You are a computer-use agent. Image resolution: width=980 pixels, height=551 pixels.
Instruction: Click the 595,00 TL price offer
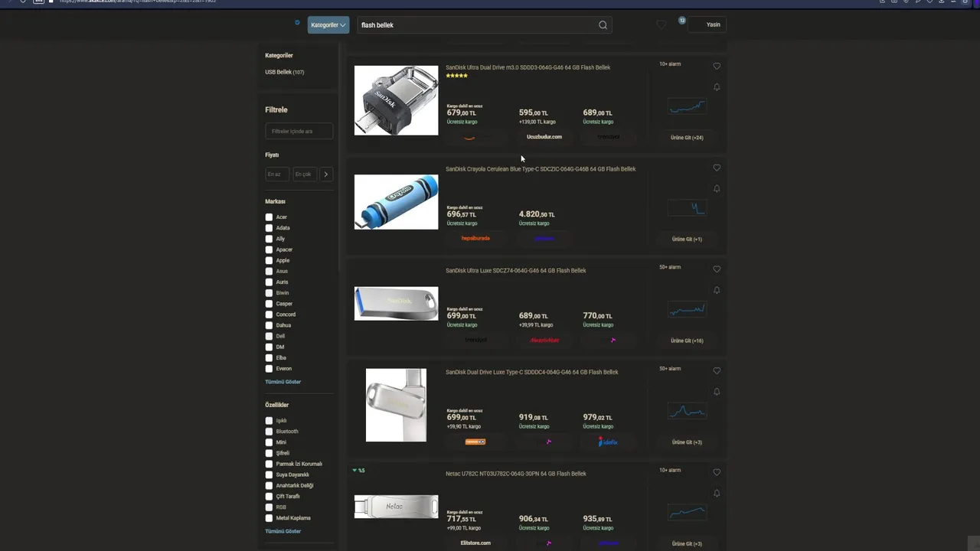pyautogui.click(x=534, y=112)
